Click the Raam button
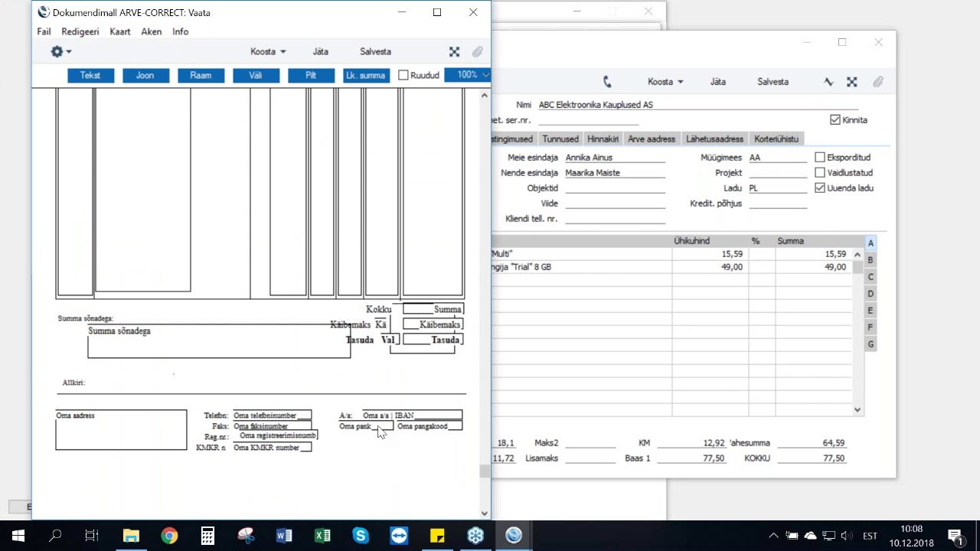980x551 pixels. (201, 75)
